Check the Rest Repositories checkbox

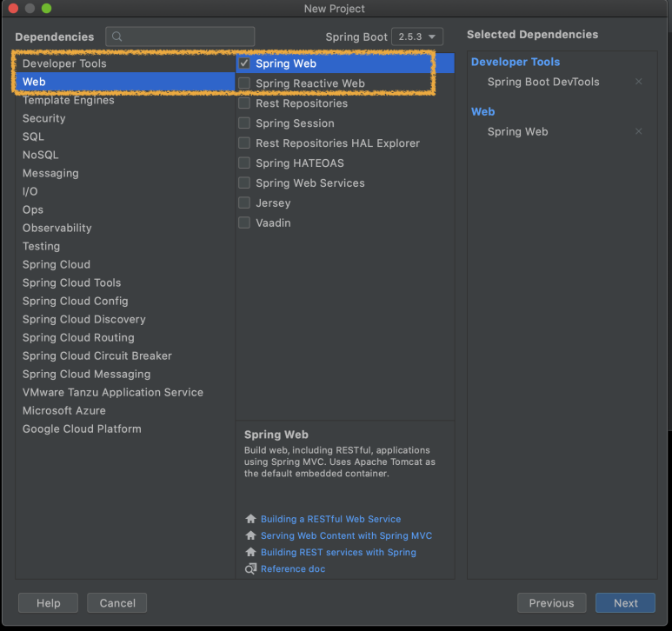coord(244,103)
